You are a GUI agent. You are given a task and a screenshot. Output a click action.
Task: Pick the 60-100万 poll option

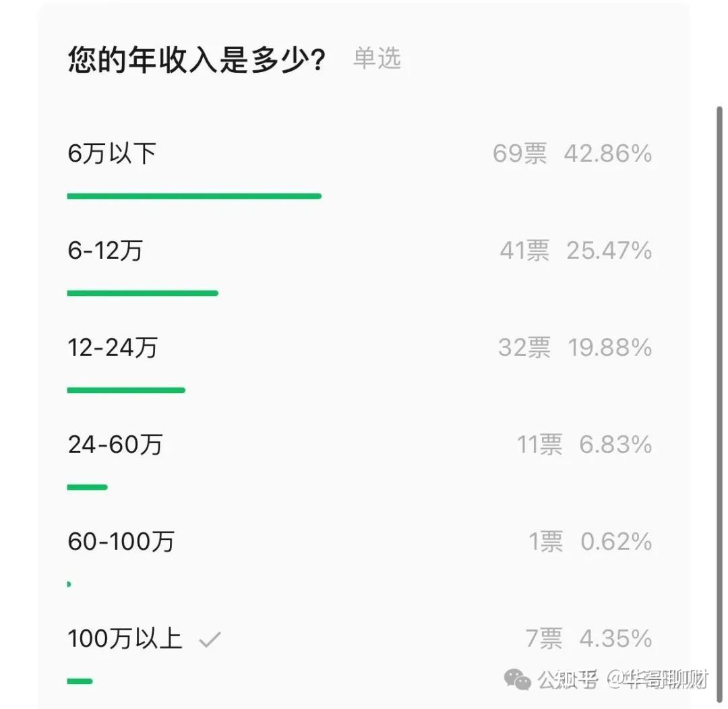click(x=121, y=542)
